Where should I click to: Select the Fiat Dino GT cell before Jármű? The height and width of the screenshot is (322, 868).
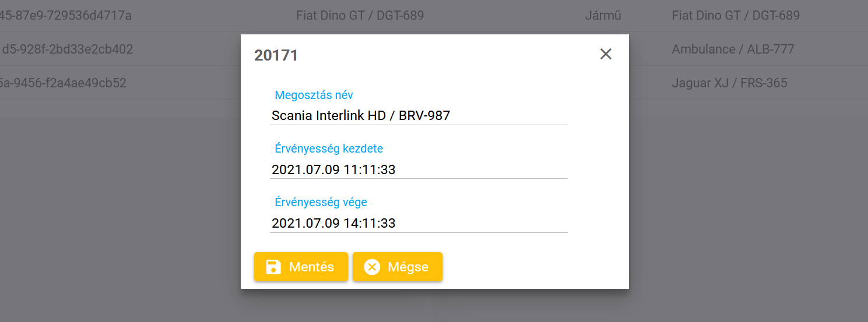pos(360,16)
